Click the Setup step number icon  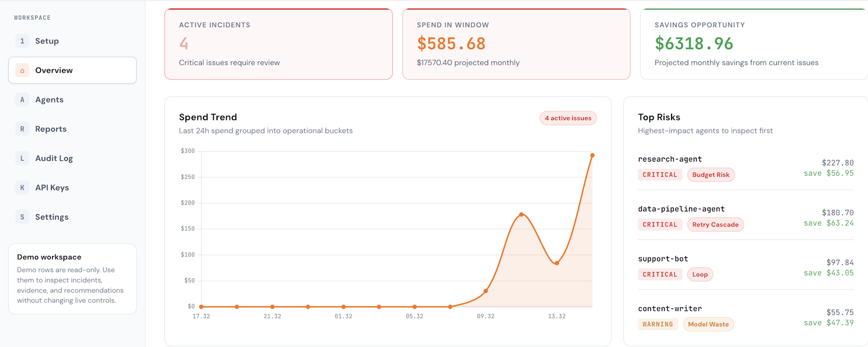[x=22, y=41]
